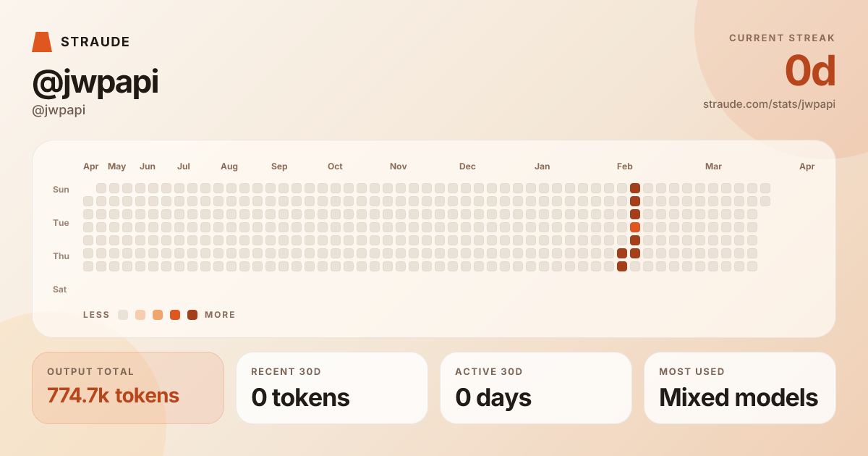Open the Recent 30D tokens card
The height and width of the screenshot is (456, 868).
(x=332, y=388)
